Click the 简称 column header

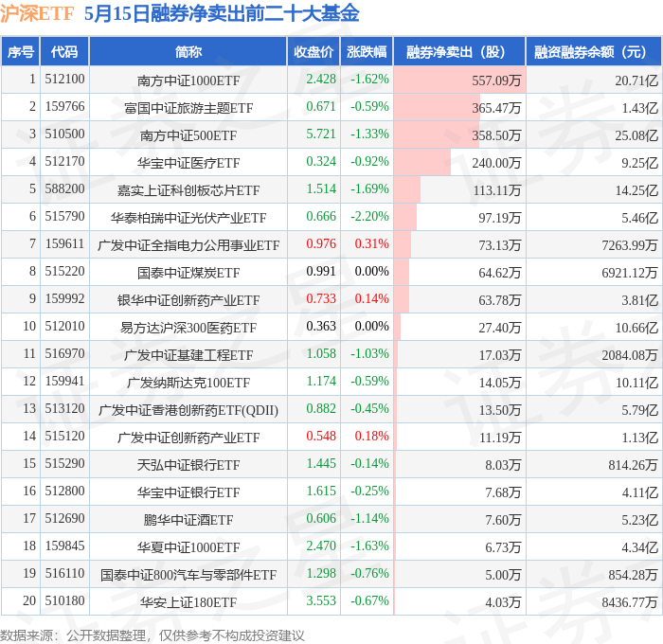tap(188, 52)
